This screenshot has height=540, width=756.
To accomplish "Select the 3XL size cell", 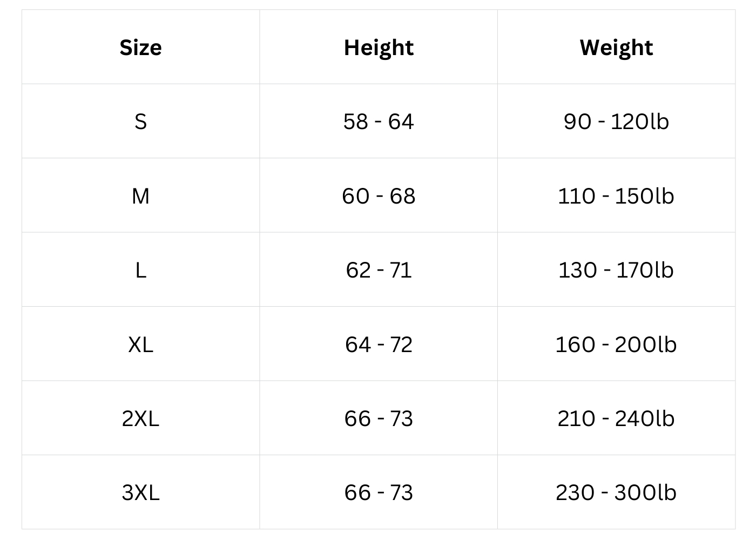I will click(x=140, y=492).
